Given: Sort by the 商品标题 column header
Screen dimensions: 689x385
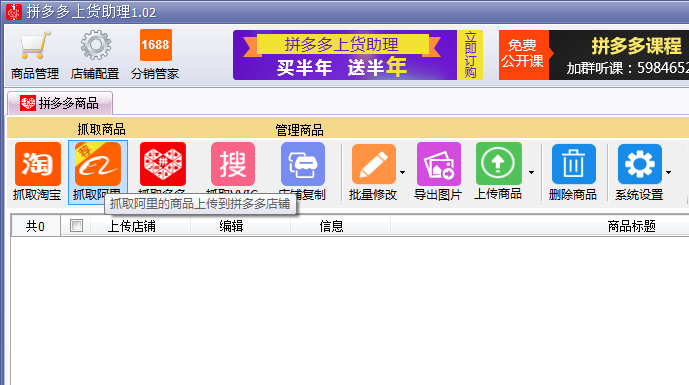Looking at the screenshot, I should tap(631, 226).
